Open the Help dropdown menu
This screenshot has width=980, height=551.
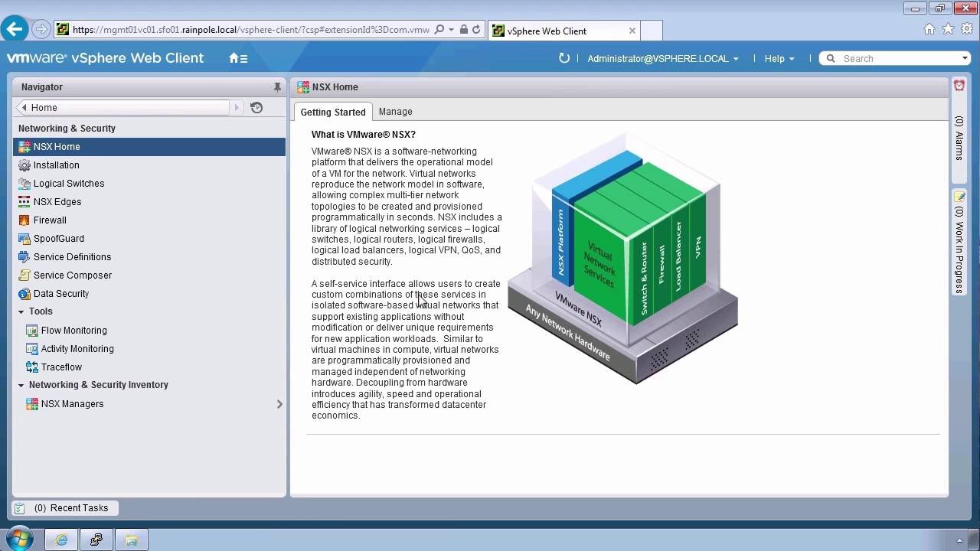tap(779, 59)
